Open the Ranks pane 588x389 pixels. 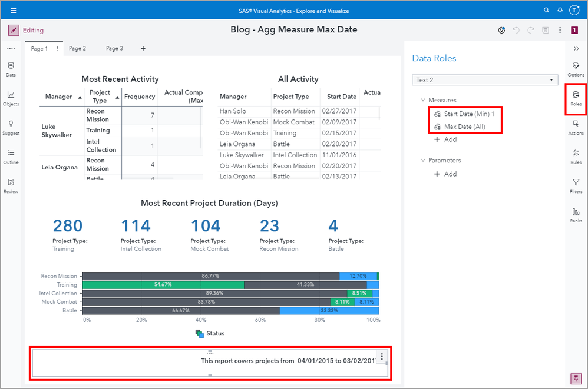pos(576,215)
